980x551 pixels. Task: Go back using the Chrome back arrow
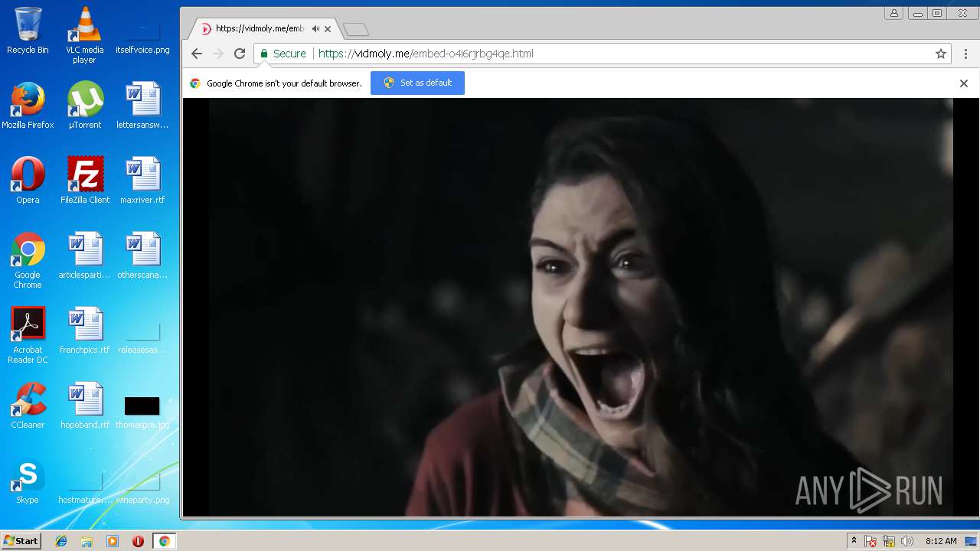point(197,54)
